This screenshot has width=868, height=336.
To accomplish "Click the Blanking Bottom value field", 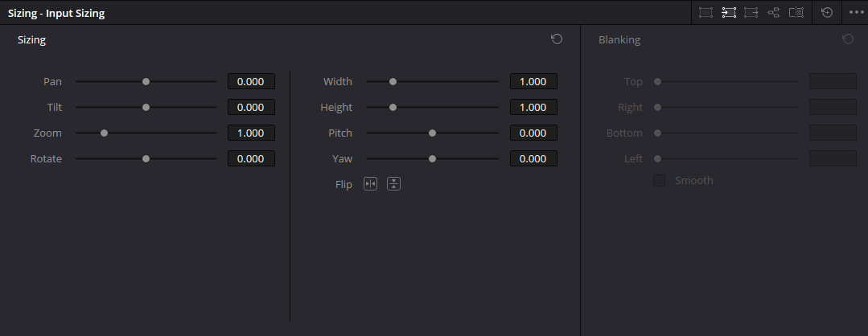I will [833, 133].
